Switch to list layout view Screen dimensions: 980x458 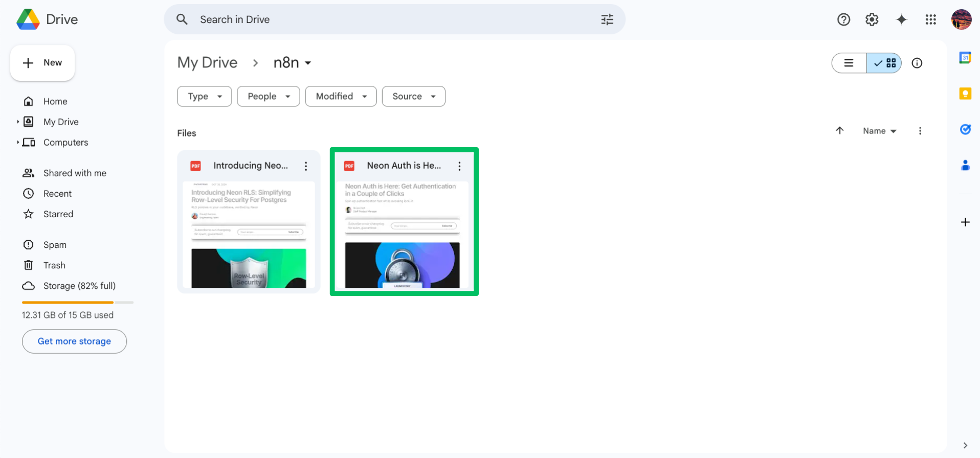click(849, 63)
